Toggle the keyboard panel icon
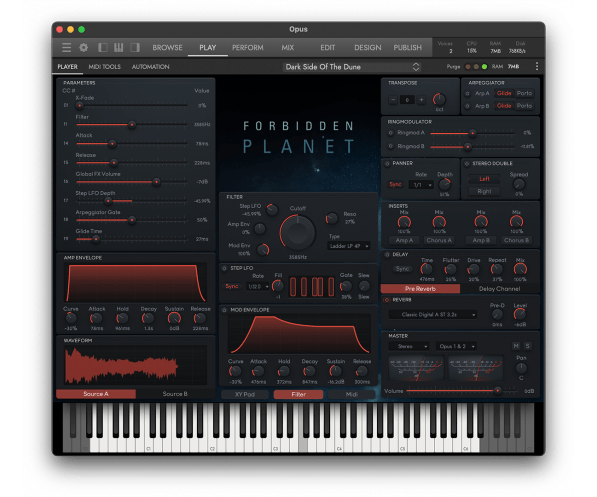This screenshot has height=497, width=597. coord(118,48)
